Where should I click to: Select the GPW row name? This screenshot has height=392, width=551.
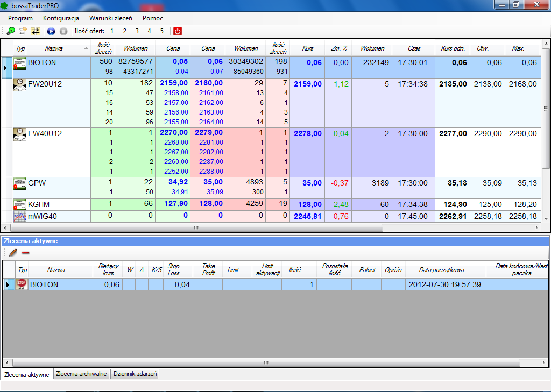(x=37, y=183)
